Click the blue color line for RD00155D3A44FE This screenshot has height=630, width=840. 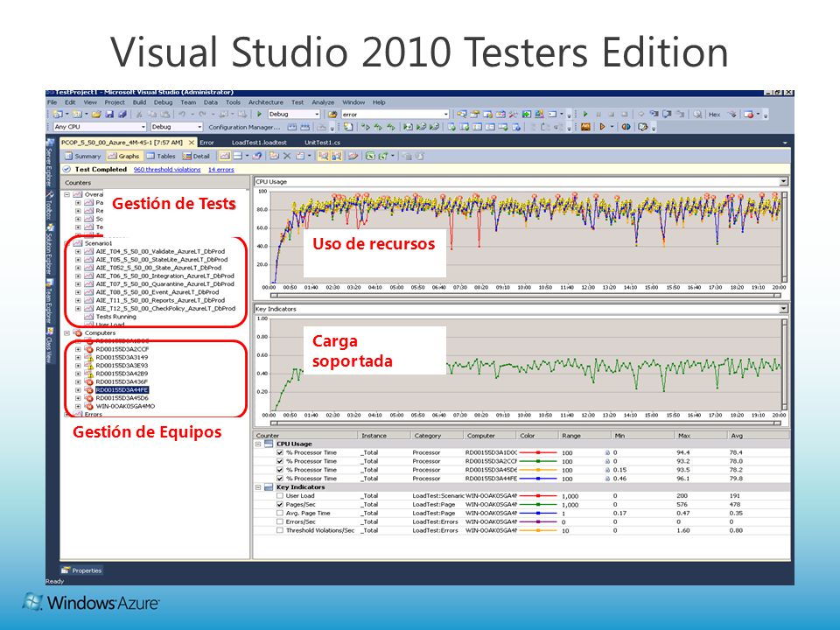(538, 479)
